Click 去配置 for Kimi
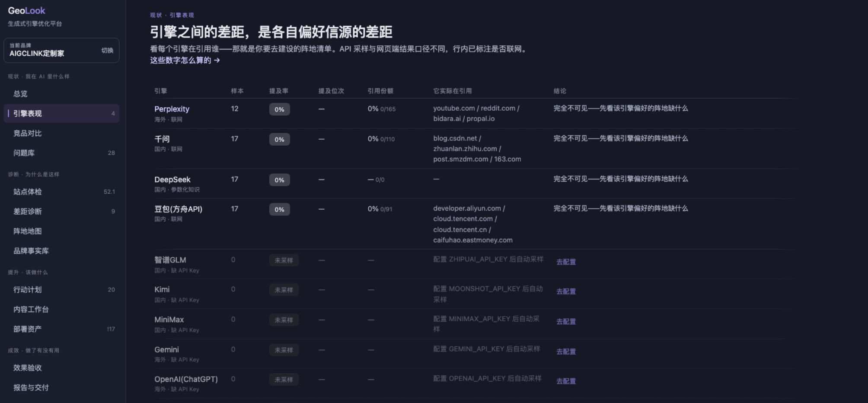Screen dimensions: 868x403 tap(566, 291)
